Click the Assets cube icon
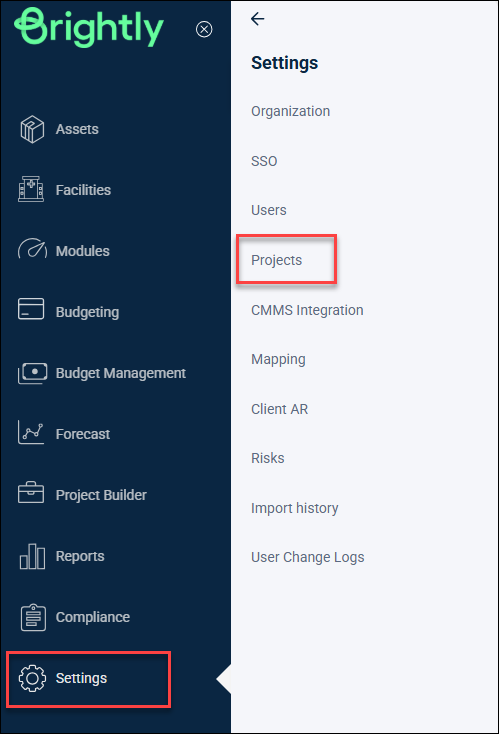The height and width of the screenshot is (734, 499). pos(32,129)
